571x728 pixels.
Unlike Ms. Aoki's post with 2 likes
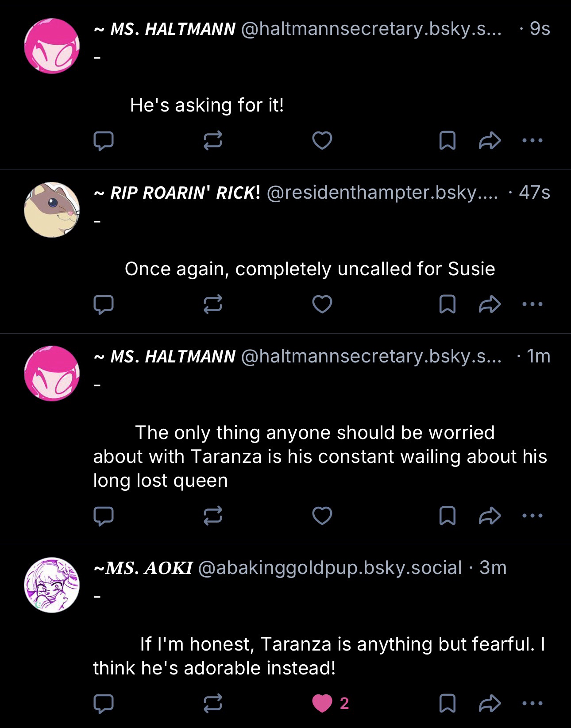(322, 703)
